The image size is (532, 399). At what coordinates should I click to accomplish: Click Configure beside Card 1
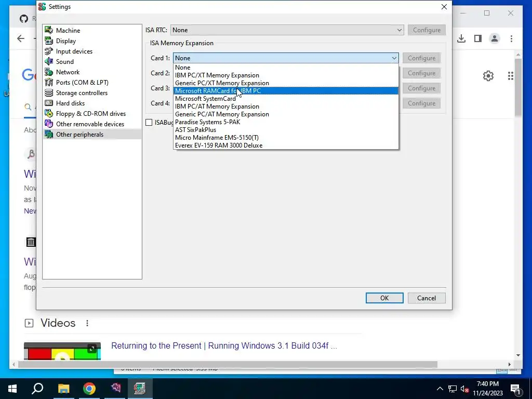[421, 58]
